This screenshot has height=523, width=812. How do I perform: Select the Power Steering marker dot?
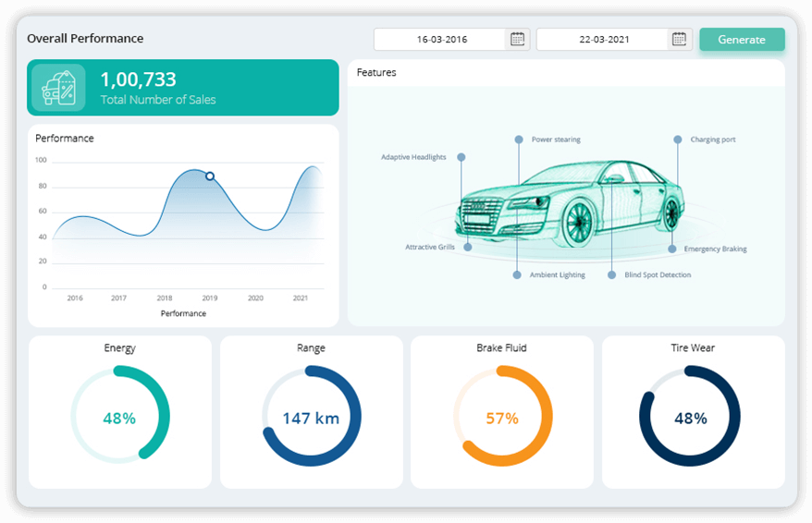tap(519, 140)
